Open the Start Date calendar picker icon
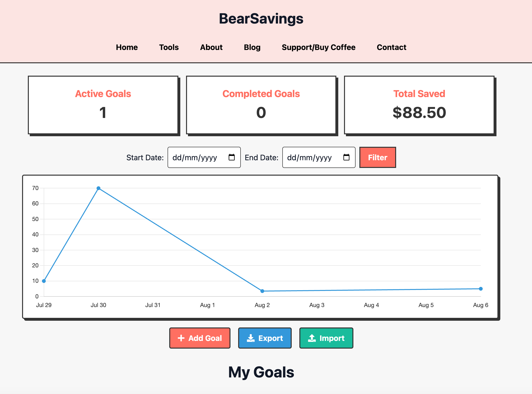The width and height of the screenshot is (532, 394). click(x=231, y=157)
